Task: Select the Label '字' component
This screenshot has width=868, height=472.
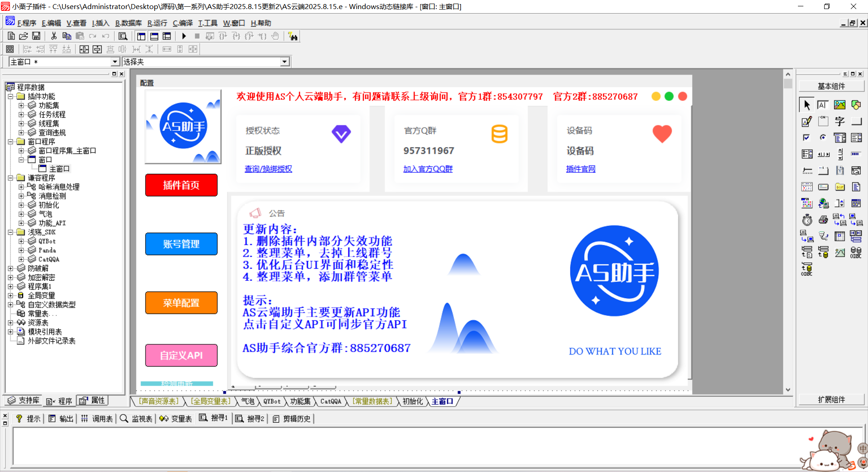Action: click(840, 121)
